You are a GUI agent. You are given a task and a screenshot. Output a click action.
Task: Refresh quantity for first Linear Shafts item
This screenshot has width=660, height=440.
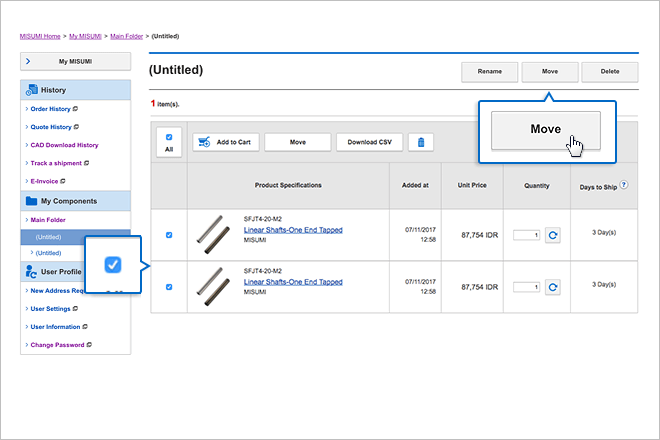click(553, 235)
